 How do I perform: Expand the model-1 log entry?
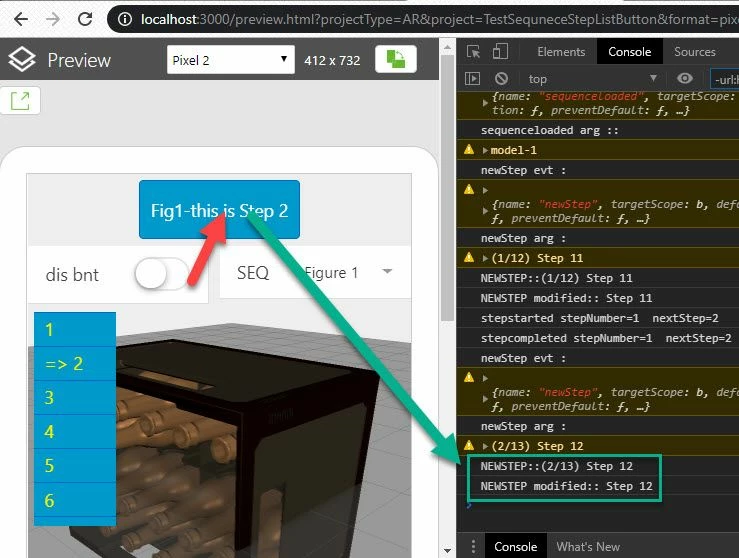(485, 150)
